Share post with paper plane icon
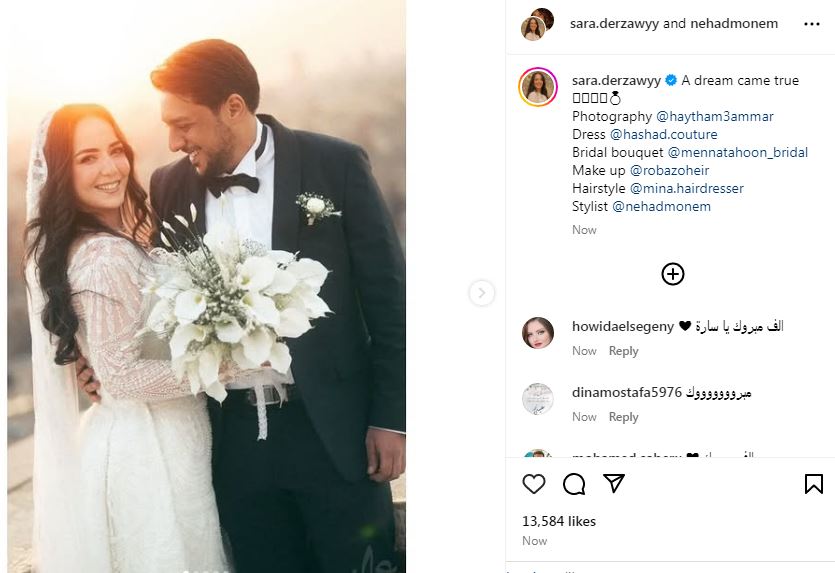The image size is (835, 573). pos(613,484)
